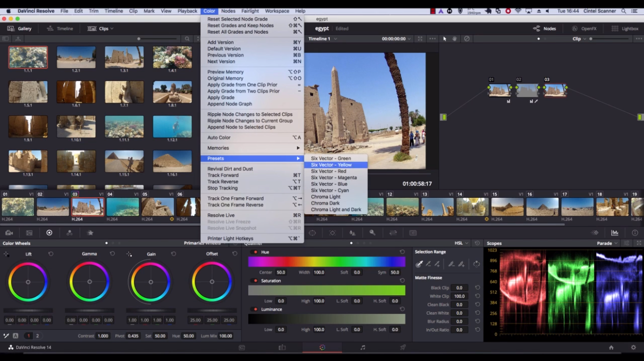Viewport: 644px width, 361px height.
Task: Toggle the Gallery panel
Action: (20, 29)
